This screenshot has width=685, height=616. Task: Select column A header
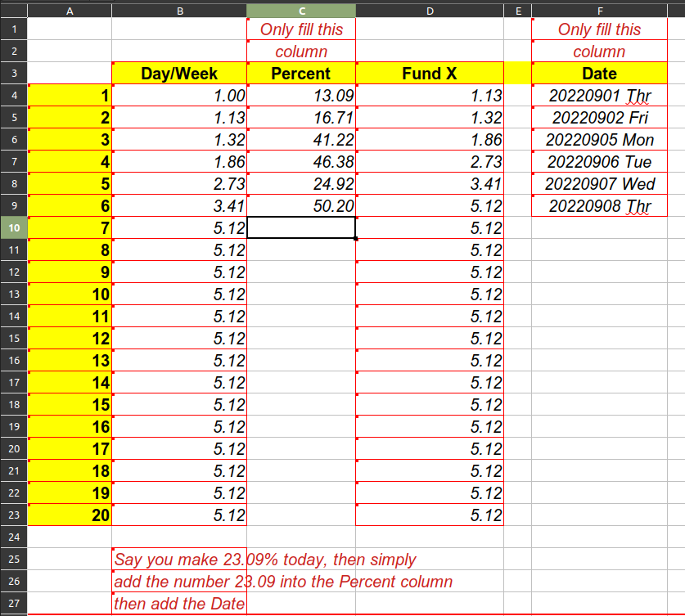pos(70,11)
